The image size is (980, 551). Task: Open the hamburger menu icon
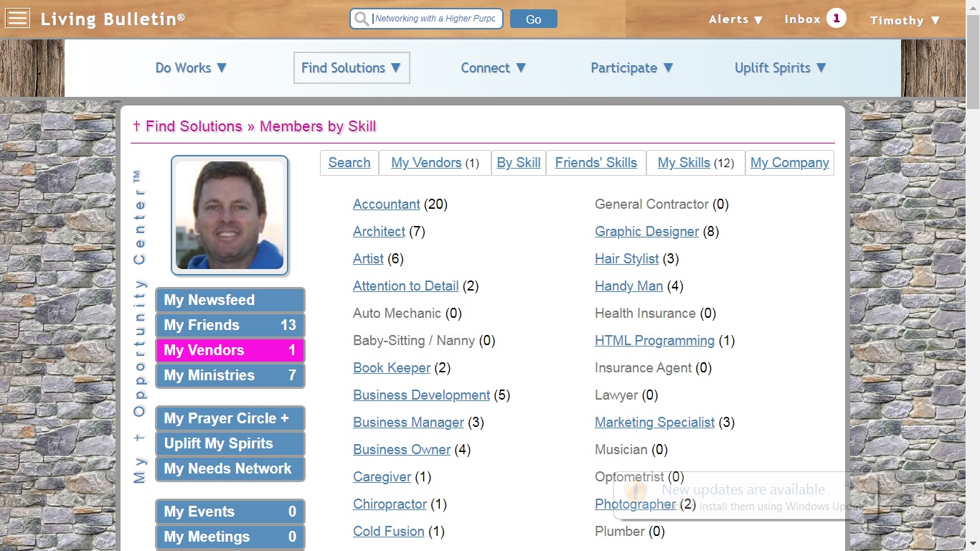(17, 18)
